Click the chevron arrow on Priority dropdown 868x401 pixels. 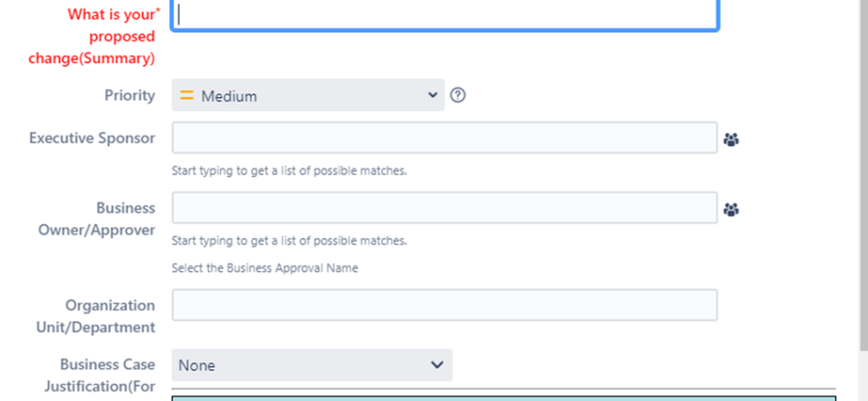(433, 95)
